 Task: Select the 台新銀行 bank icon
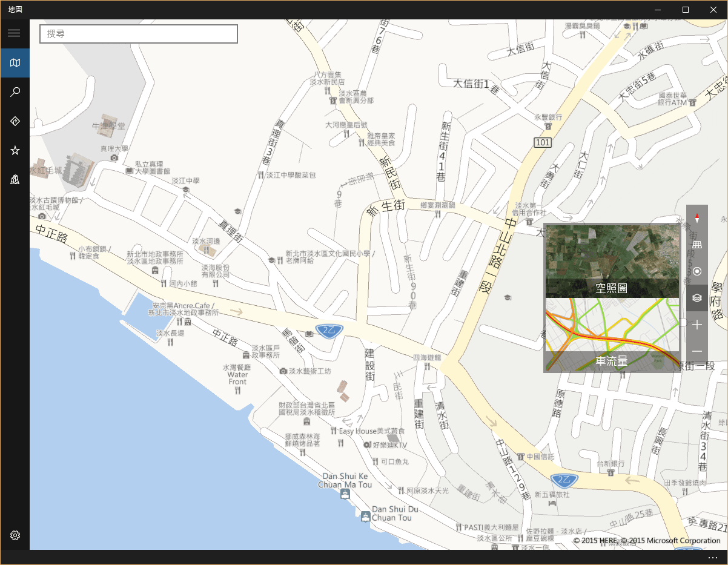tap(611, 474)
